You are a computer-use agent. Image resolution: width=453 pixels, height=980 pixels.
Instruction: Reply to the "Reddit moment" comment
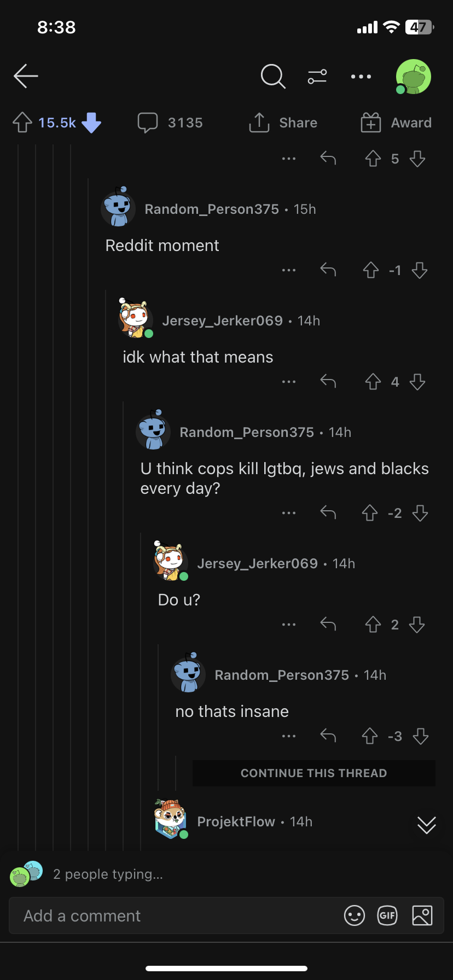point(328,270)
